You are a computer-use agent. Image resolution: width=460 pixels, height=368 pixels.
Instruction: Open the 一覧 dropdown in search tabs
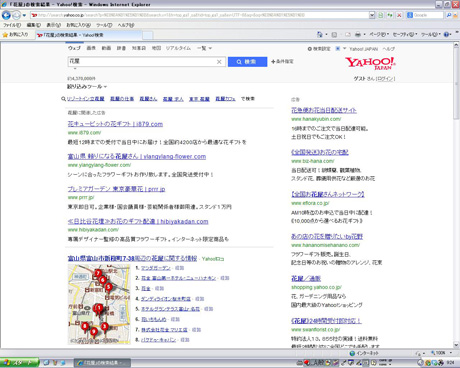pyautogui.click(x=204, y=48)
